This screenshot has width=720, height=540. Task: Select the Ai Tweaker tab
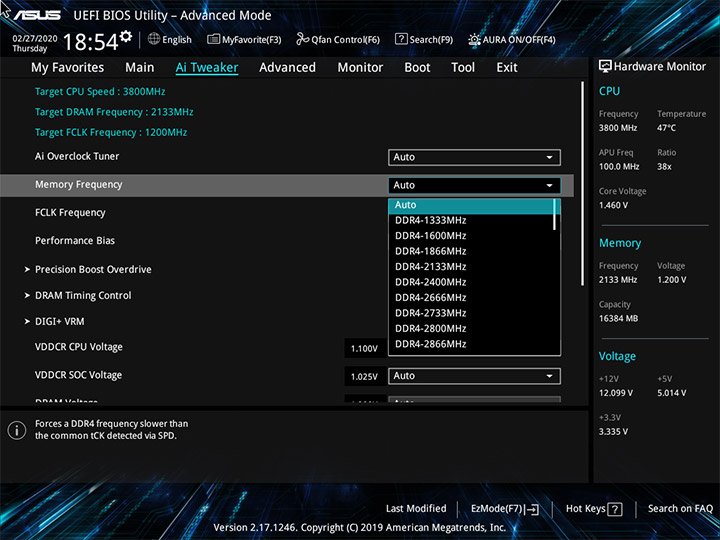[x=207, y=68]
